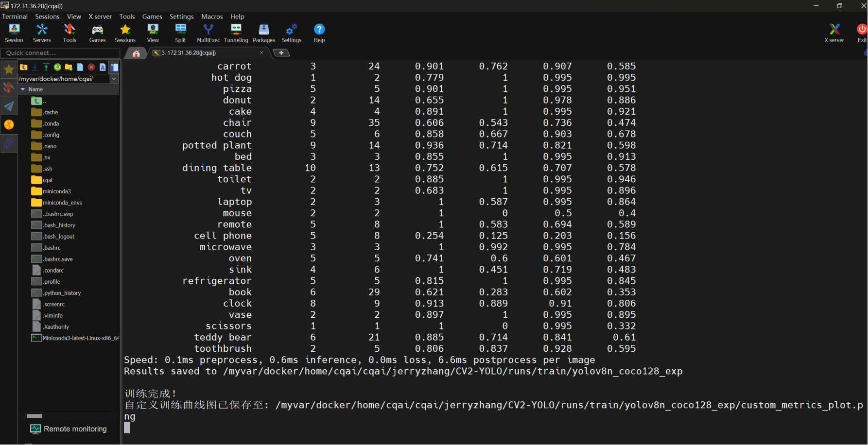868x445 pixels.
Task: Start the X server from top-right
Action: click(x=834, y=33)
